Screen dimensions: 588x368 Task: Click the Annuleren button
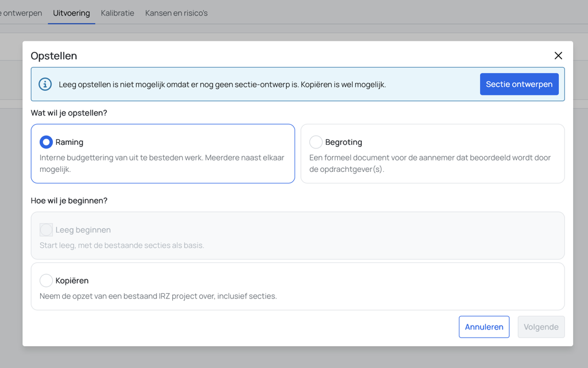coord(484,327)
